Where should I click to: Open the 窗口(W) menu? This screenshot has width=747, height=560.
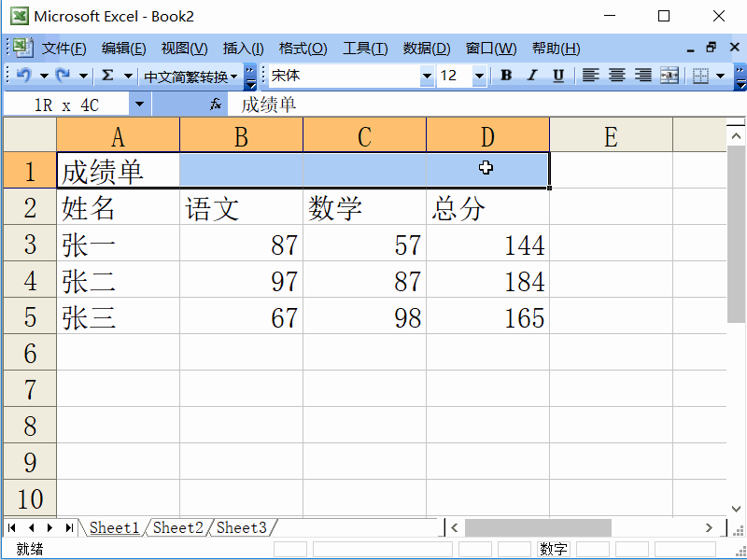click(491, 49)
